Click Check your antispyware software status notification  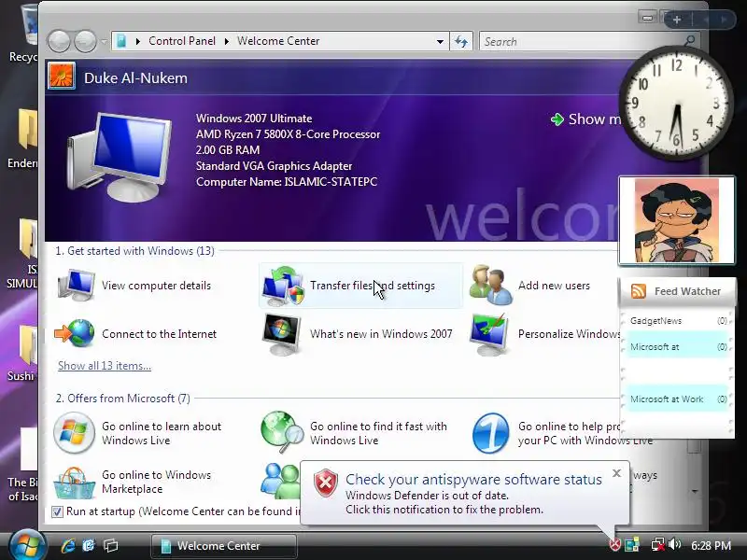pos(465,493)
